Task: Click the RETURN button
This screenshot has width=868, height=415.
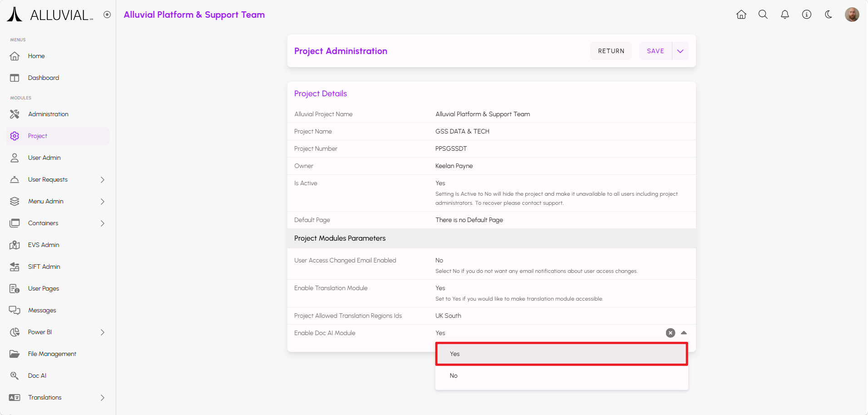Action: click(611, 51)
